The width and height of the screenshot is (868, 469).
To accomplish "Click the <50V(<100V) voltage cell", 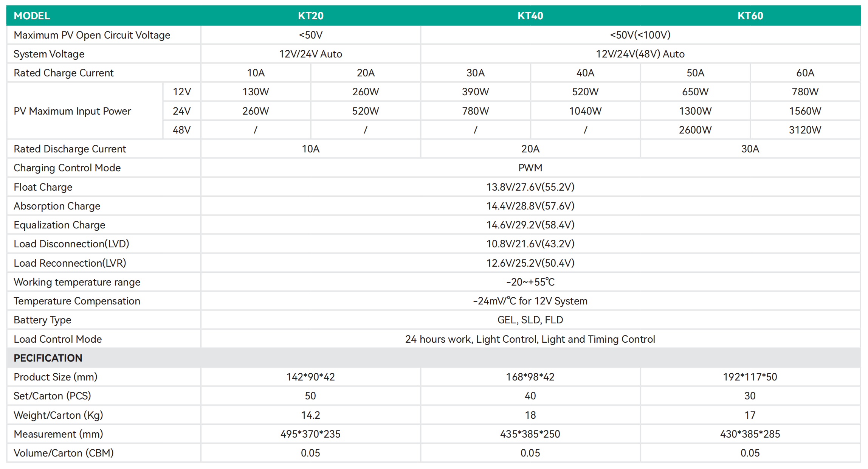I will (x=640, y=35).
